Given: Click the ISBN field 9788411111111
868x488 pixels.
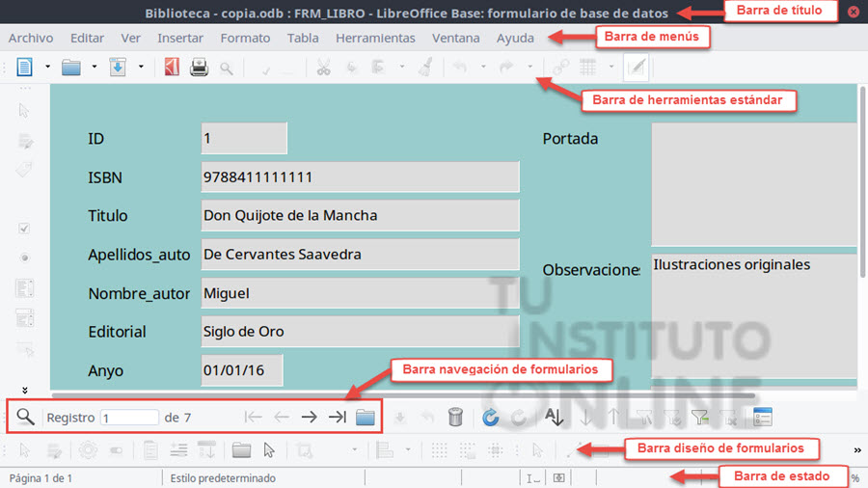Looking at the screenshot, I should point(360,177).
